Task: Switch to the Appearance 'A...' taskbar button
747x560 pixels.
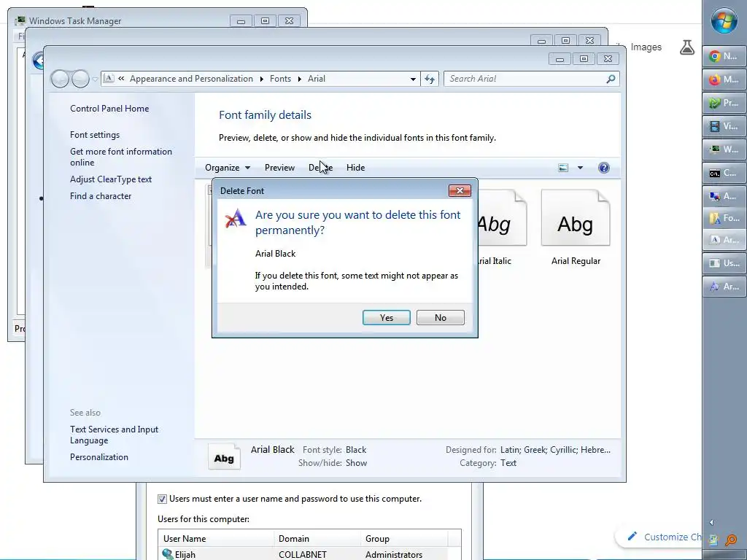Action: 724,195
